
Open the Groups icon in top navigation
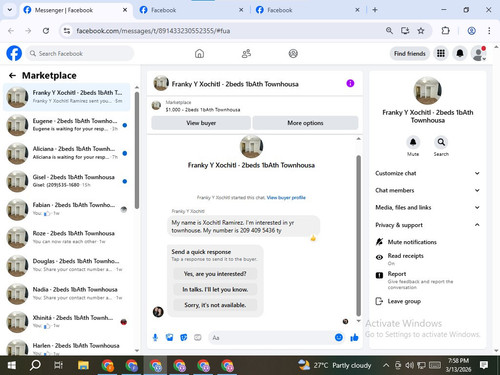pyautogui.click(x=293, y=53)
